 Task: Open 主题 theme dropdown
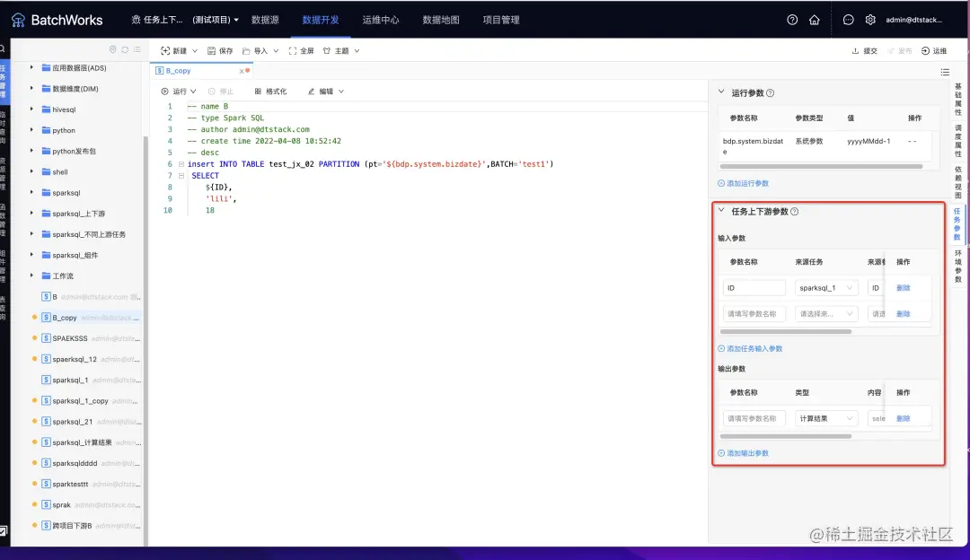coord(341,50)
